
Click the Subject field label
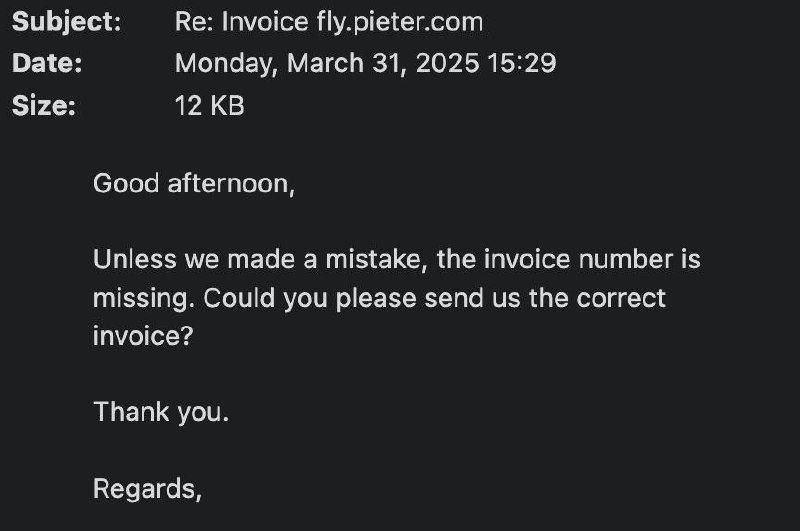pyautogui.click(x=66, y=21)
